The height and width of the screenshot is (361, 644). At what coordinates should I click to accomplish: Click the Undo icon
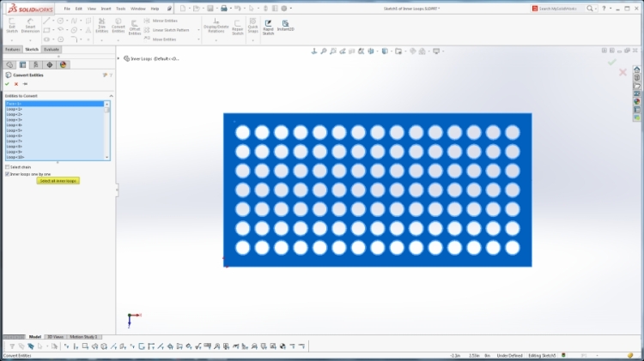[x=237, y=9]
